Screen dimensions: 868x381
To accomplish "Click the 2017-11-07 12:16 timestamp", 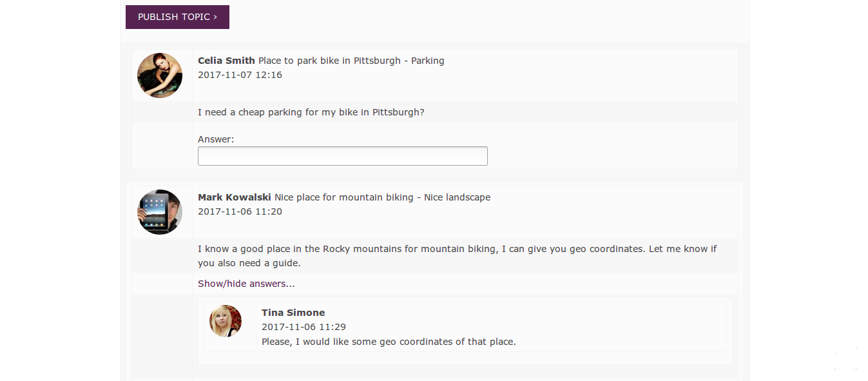I will [x=240, y=75].
